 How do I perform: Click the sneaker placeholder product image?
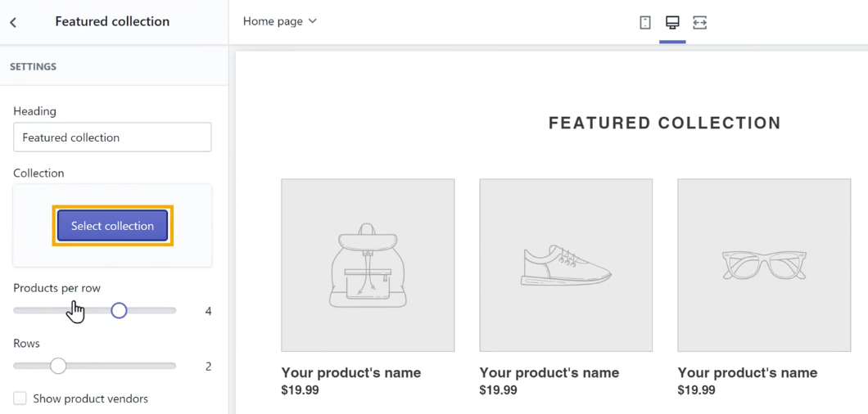tap(566, 265)
